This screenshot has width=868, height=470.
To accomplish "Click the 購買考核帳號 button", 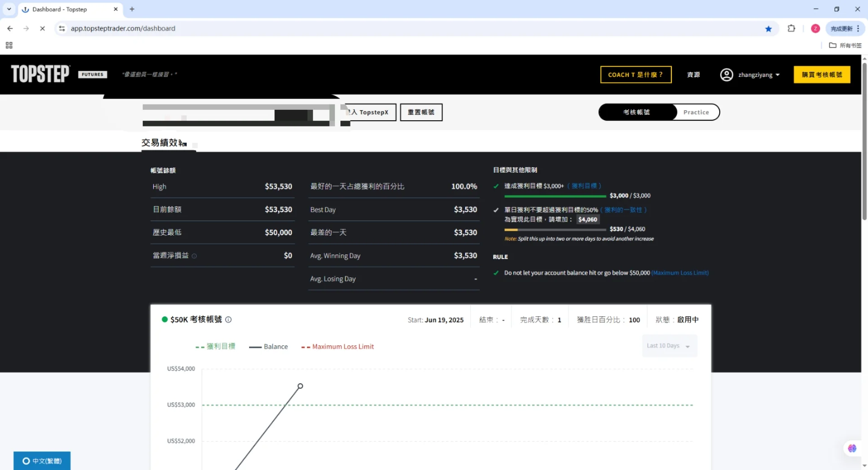I will [822, 75].
